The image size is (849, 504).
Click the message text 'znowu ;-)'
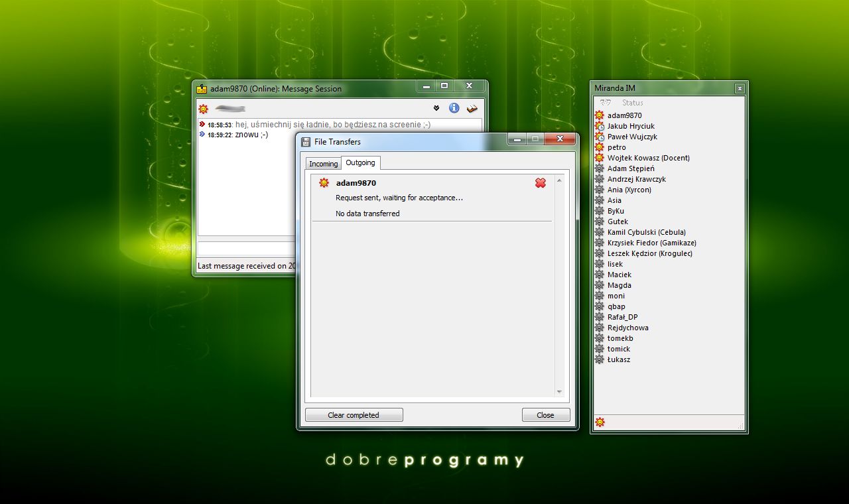pos(251,135)
